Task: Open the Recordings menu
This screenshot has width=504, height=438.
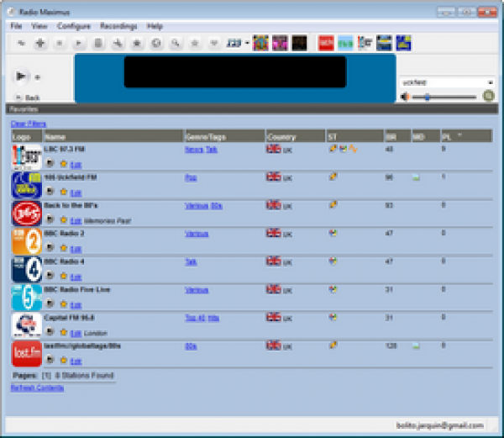Action: coord(118,26)
